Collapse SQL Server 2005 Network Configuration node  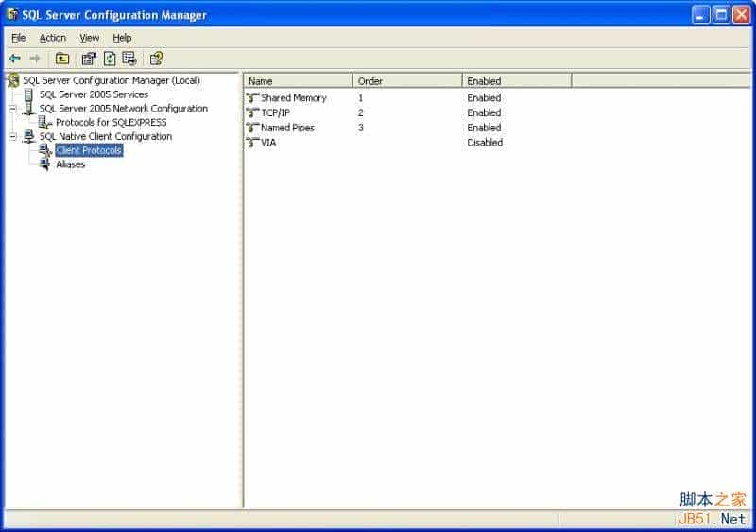pos(13,109)
